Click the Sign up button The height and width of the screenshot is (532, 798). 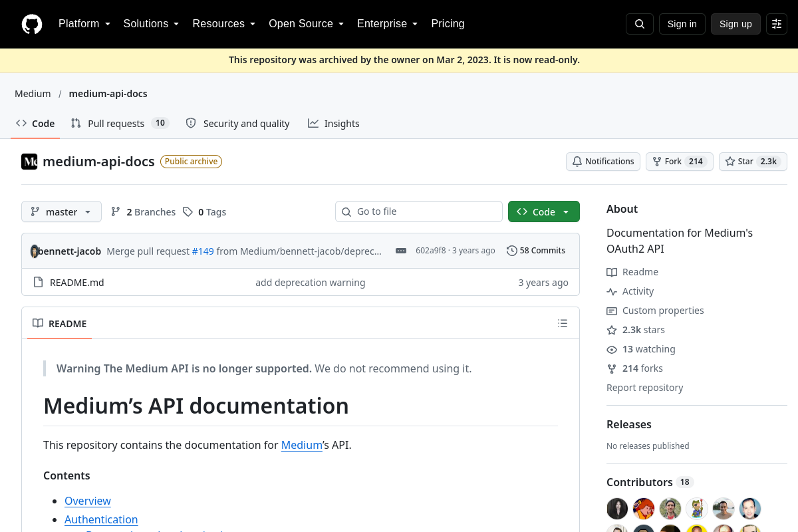[x=735, y=24]
